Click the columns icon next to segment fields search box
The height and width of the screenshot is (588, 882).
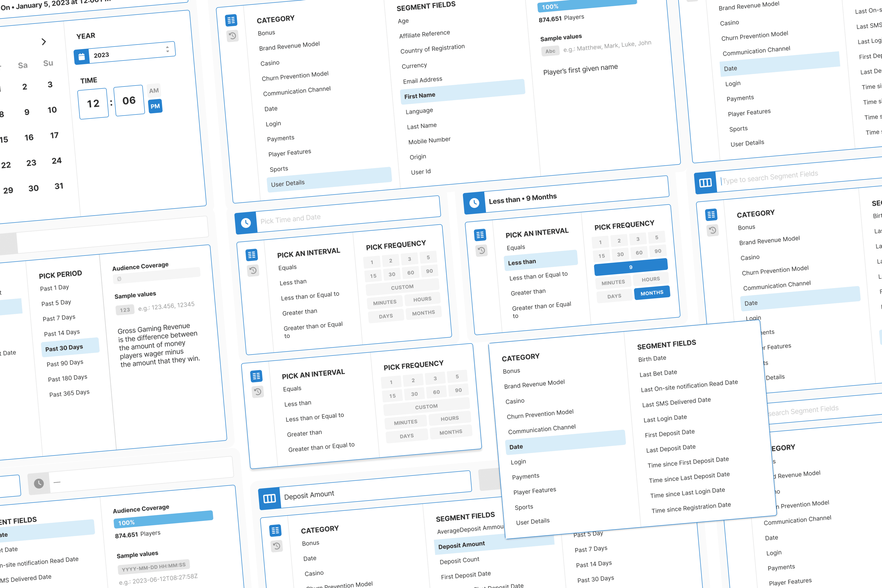pos(706,183)
